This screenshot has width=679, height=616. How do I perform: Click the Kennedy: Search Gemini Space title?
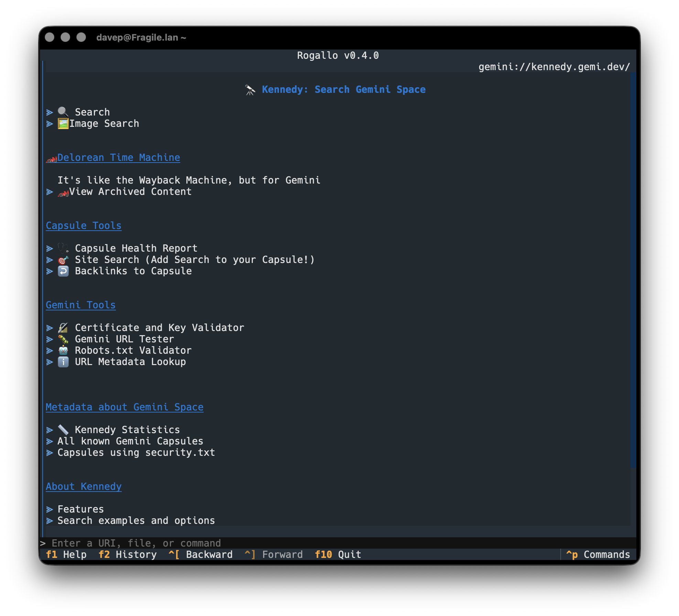click(344, 89)
